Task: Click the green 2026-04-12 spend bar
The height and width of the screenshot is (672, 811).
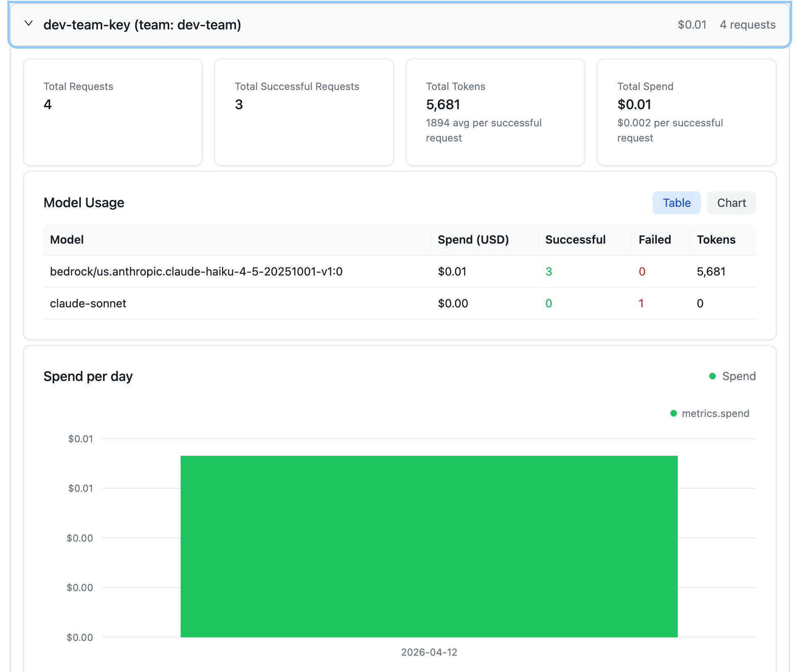Action: [429, 546]
